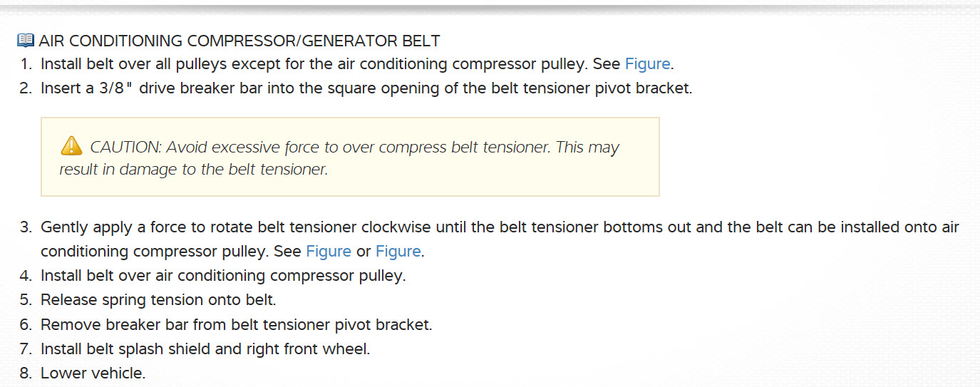This screenshot has height=387, width=980.
Task: Click the Air Conditioning Compressor/Generator Belt heading
Action: click(x=239, y=41)
